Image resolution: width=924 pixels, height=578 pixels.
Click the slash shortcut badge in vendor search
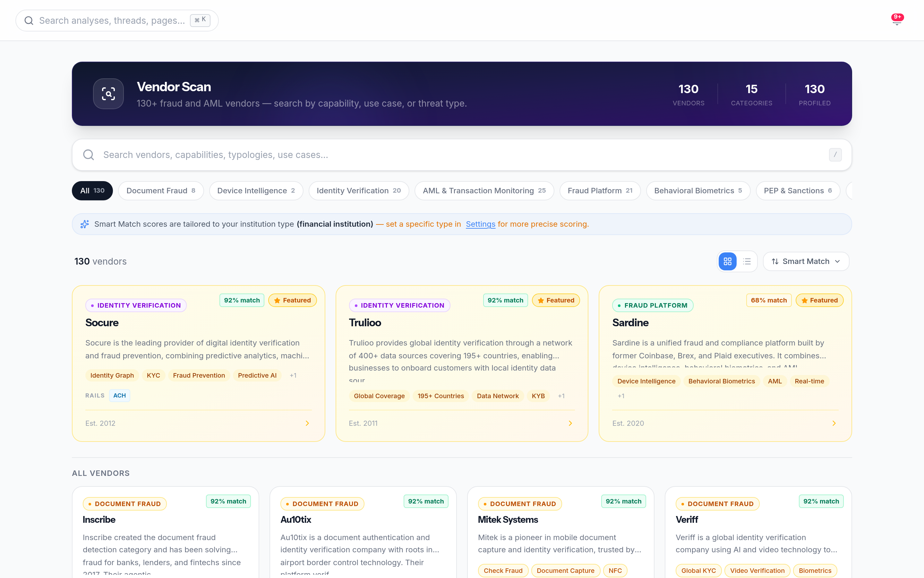point(835,155)
